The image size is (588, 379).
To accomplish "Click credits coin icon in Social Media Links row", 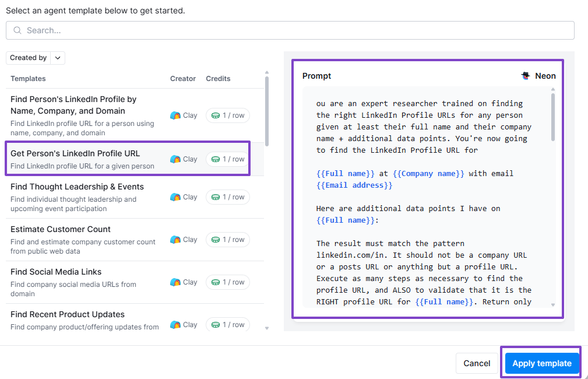I will coord(216,282).
